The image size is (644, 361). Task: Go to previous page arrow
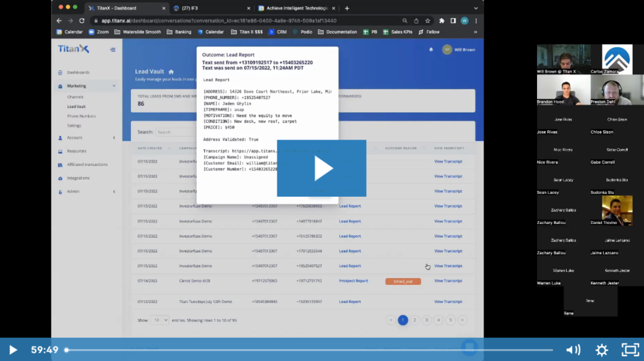click(x=391, y=320)
